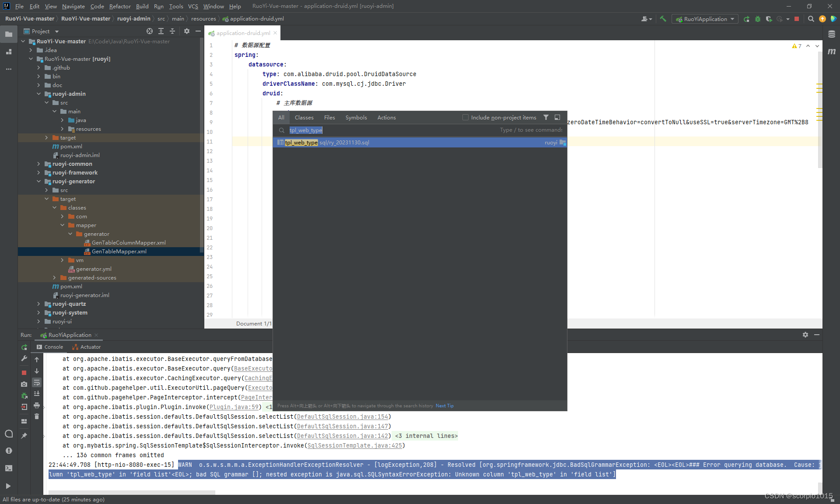The width and height of the screenshot is (840, 504).
Task: Collapse the mapper folder under classes
Action: 62,225
